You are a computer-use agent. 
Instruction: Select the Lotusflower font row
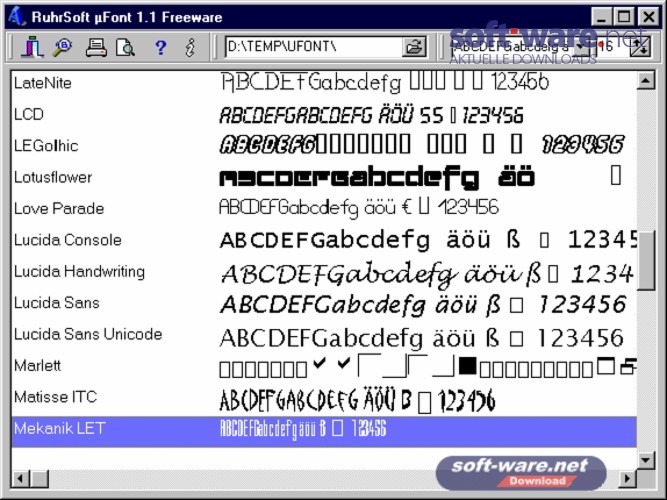[x=324, y=177]
